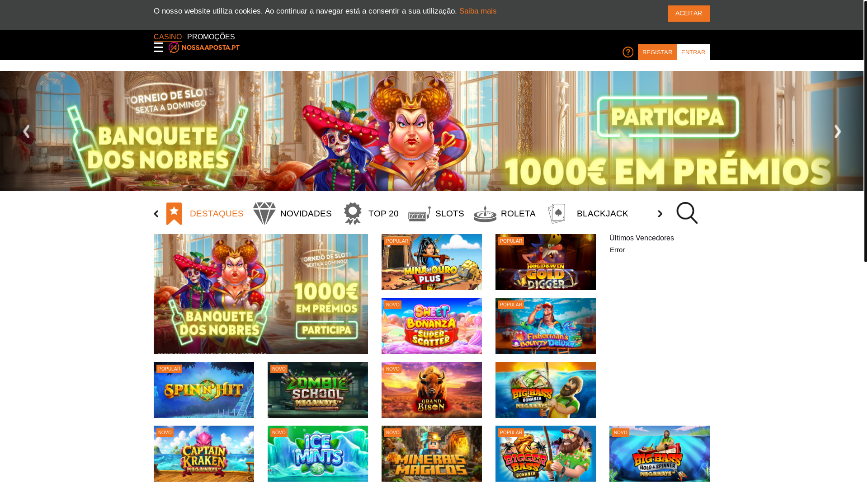The width and height of the screenshot is (868, 488).
Task: Click the Últimos Vencedores heading
Action: (x=642, y=238)
